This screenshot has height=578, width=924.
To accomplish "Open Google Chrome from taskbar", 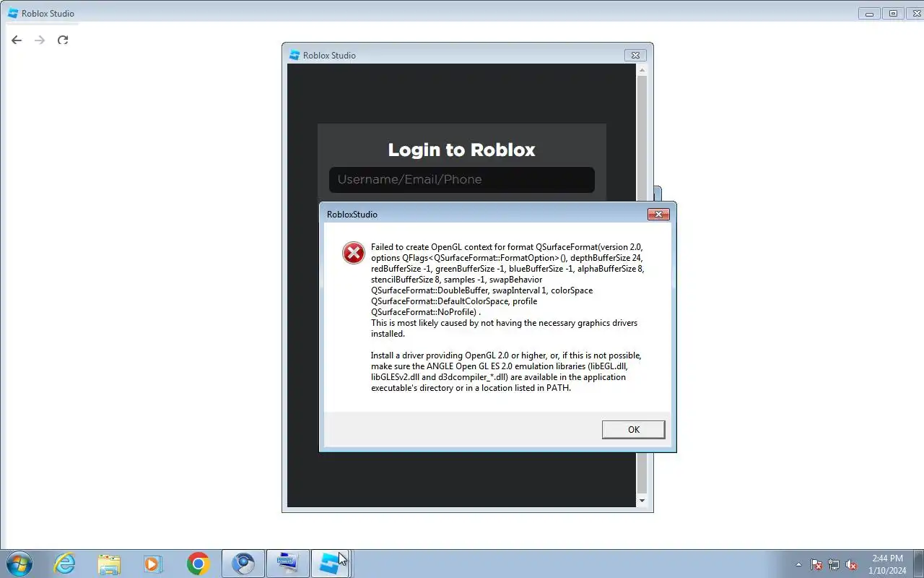I will (198, 564).
